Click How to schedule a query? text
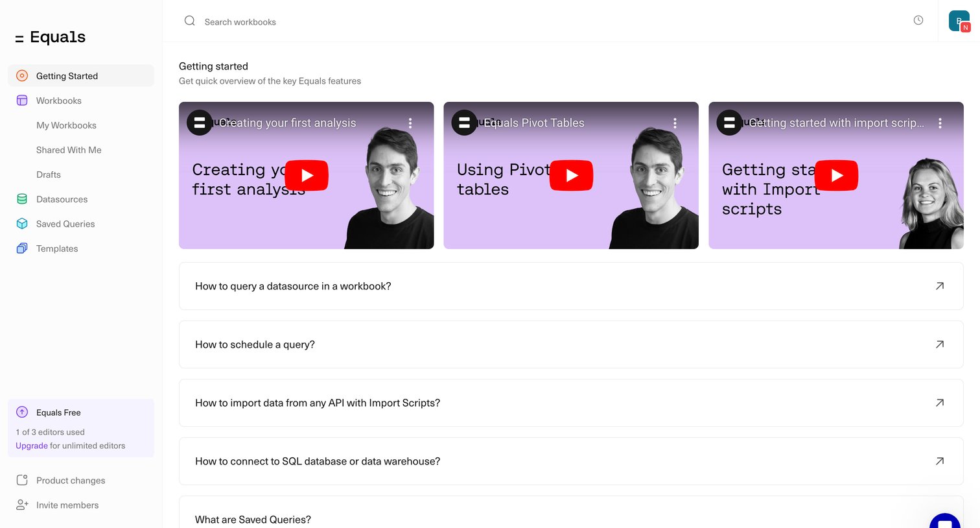Image resolution: width=980 pixels, height=528 pixels. (255, 344)
